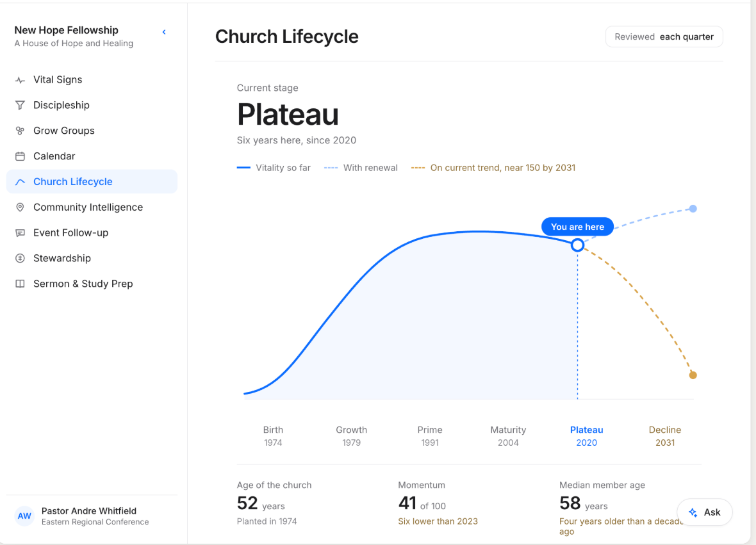Click Pastor Andre Whitfield profile name

(88, 511)
